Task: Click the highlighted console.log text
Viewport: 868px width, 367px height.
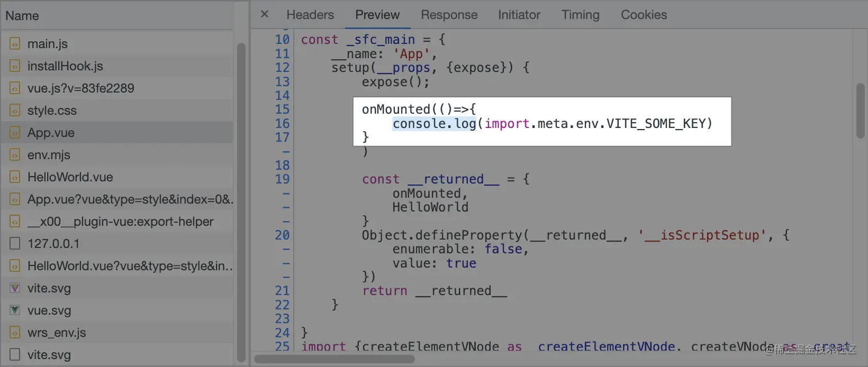Action: [x=435, y=124]
